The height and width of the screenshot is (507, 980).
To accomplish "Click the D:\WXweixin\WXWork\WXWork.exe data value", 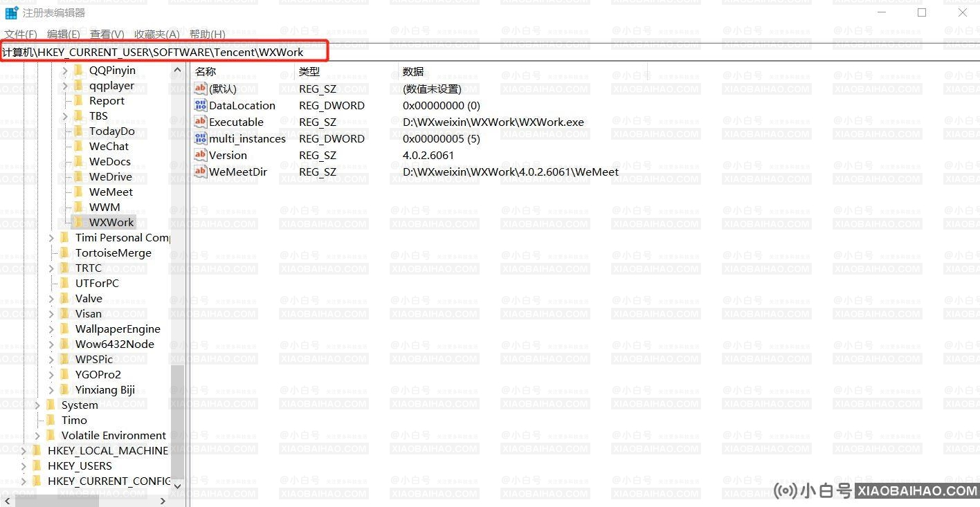I will (x=493, y=122).
